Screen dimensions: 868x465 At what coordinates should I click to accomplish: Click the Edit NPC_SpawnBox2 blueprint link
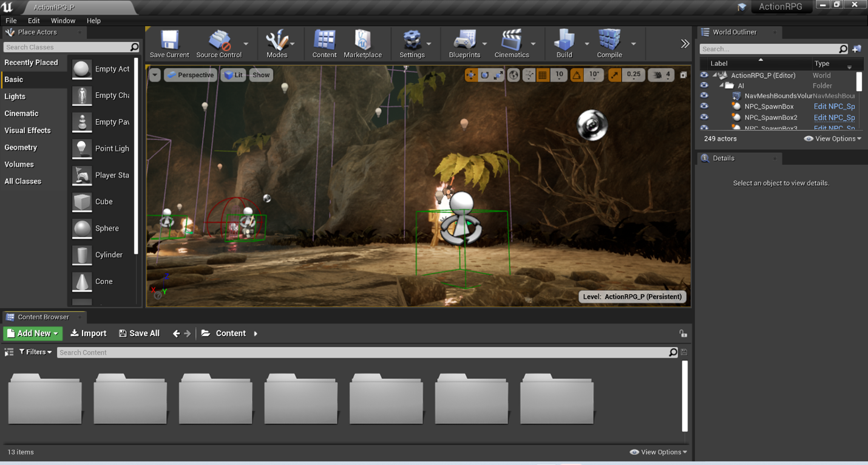pyautogui.click(x=834, y=117)
